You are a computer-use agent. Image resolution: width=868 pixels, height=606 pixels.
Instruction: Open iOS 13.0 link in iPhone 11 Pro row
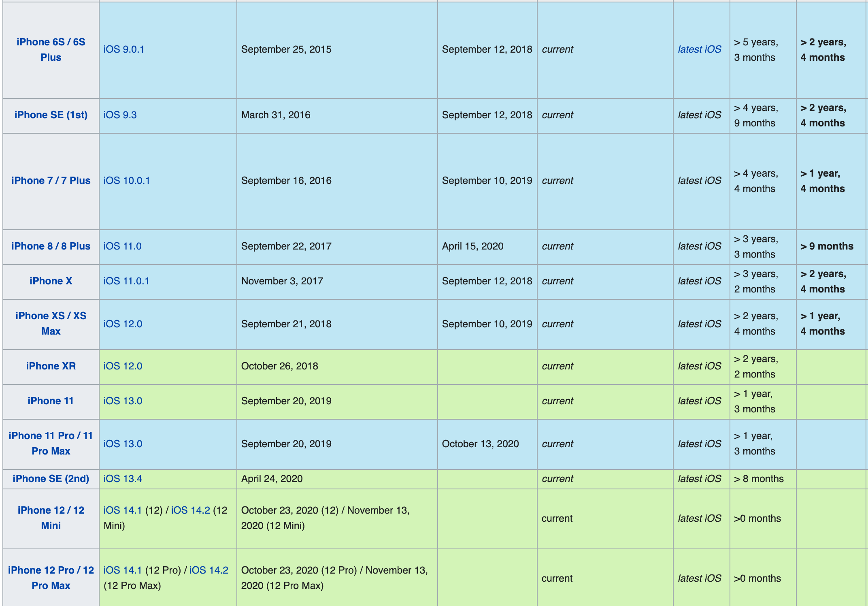pos(123,444)
